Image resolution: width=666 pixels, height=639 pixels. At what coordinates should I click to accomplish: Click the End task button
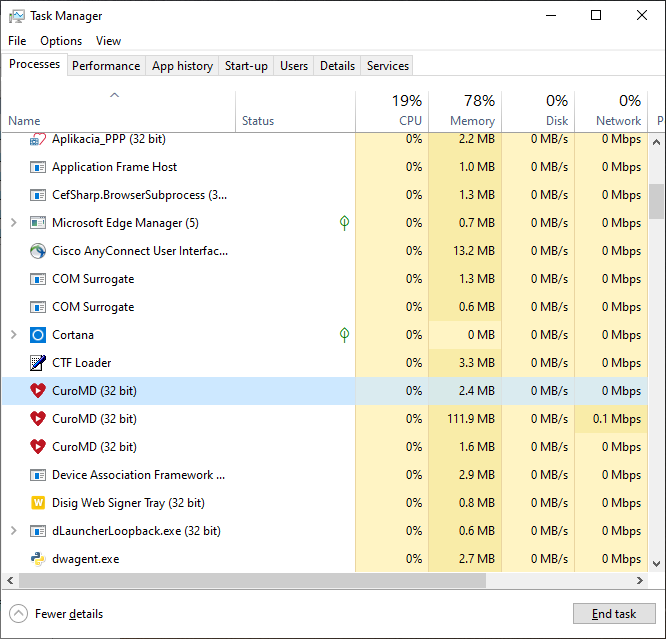pos(614,614)
